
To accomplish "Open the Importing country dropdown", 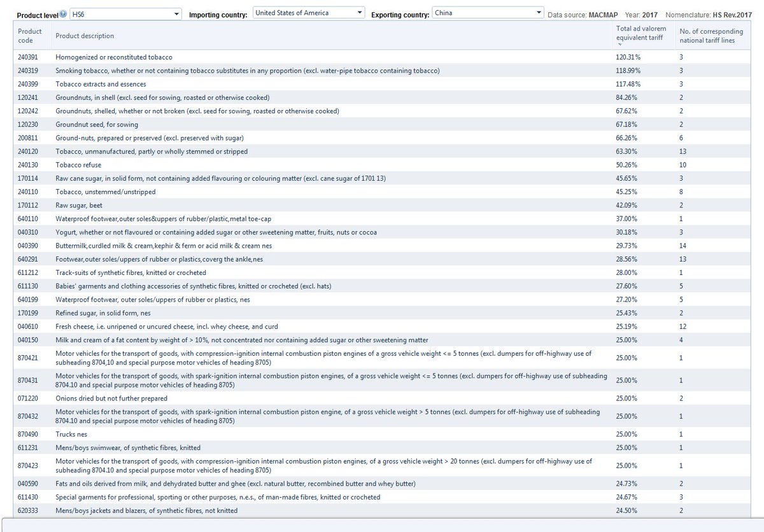I will pos(309,13).
